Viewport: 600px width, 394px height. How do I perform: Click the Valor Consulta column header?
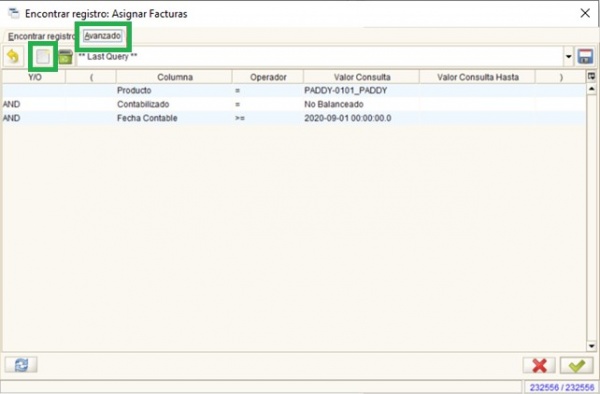pos(362,77)
